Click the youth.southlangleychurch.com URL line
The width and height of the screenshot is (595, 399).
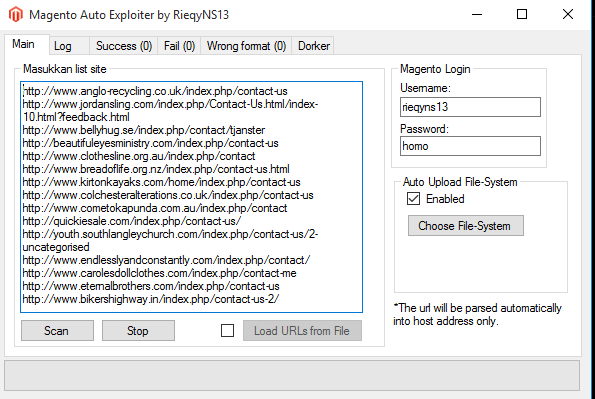click(x=170, y=234)
